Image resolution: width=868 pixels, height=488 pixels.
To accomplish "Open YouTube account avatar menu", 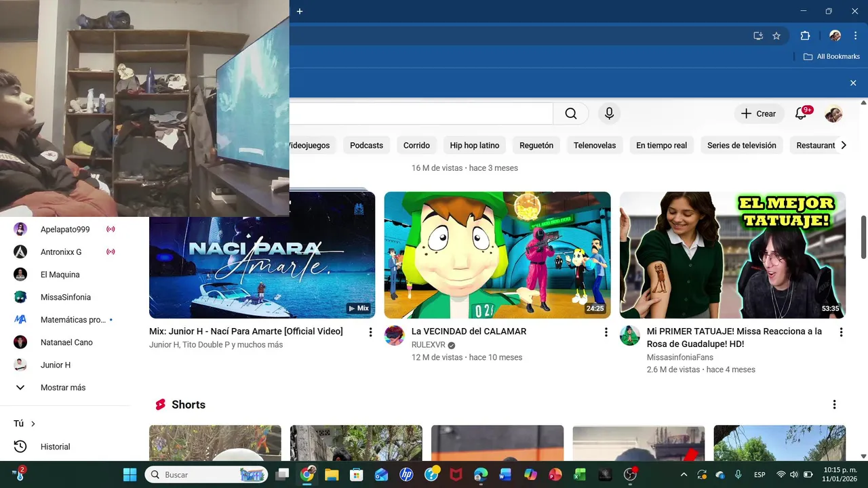I will click(833, 114).
